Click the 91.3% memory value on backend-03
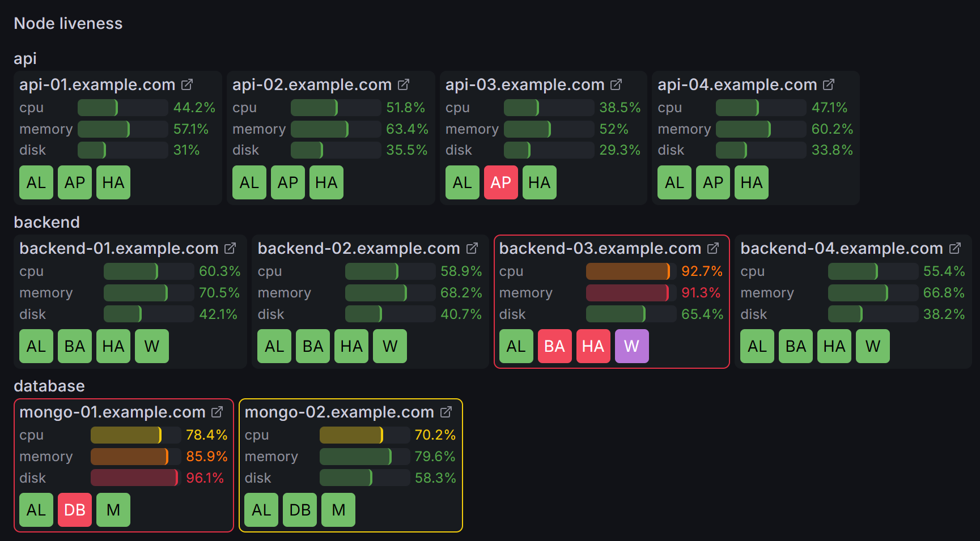This screenshot has height=541, width=980. [x=701, y=293]
